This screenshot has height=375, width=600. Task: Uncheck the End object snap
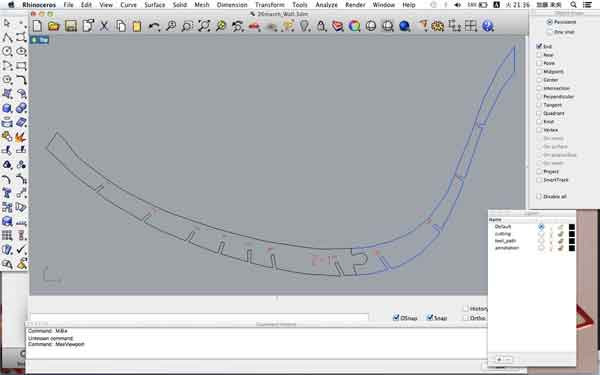[539, 46]
